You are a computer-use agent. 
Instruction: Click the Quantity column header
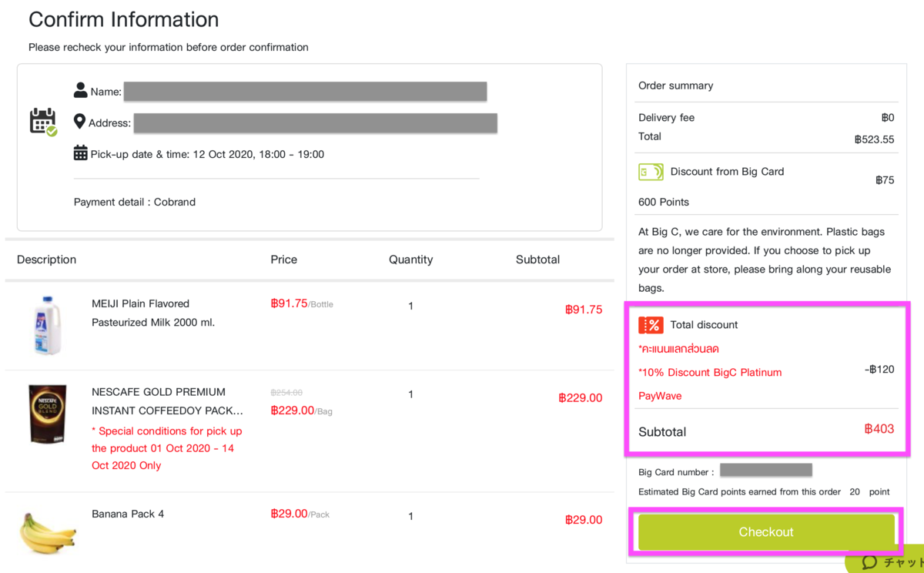[410, 260]
